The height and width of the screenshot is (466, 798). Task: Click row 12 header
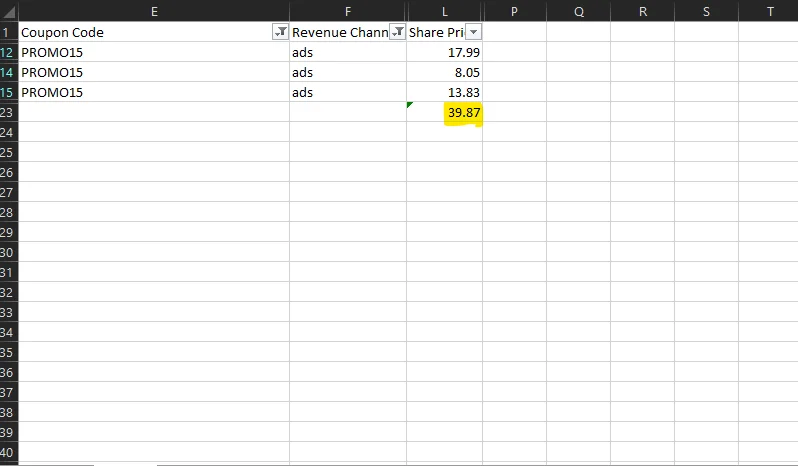tap(9, 52)
